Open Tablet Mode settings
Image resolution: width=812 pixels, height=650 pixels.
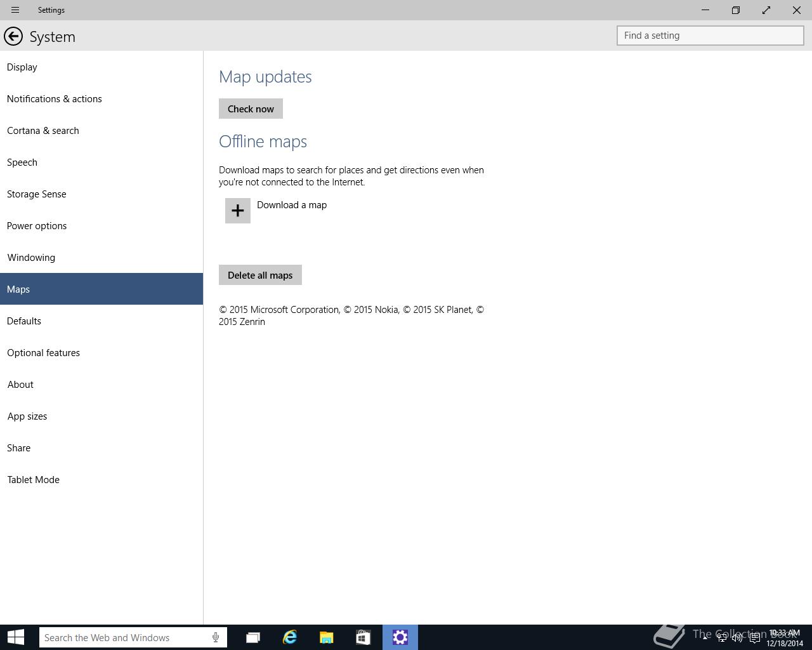[x=101, y=479]
